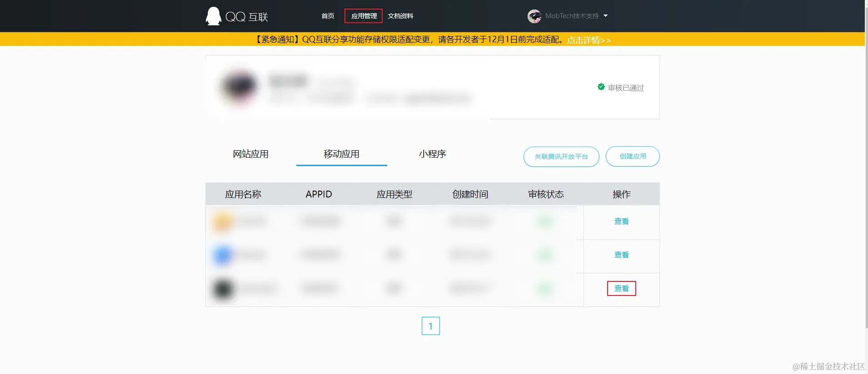Expand the MobTech技术支持 account dropdown arrow
Image resolution: width=868 pixels, height=374 pixels.
pos(605,16)
